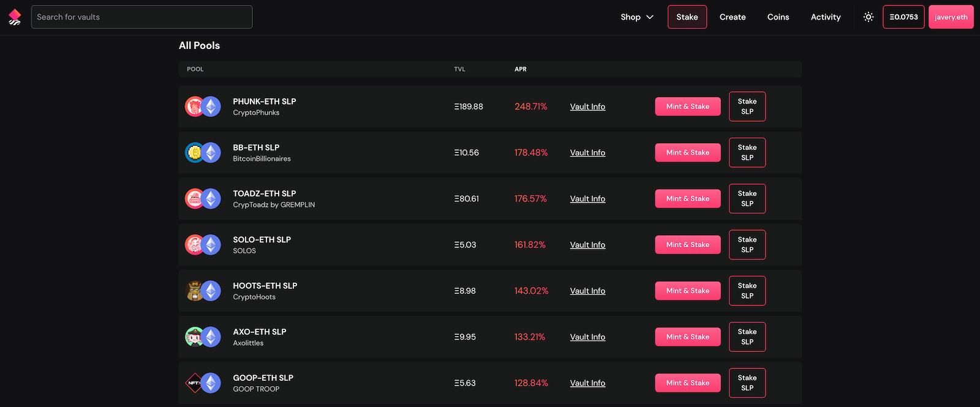Sort by the POOL column header
Viewport: 980px width, 407px height.
195,69
